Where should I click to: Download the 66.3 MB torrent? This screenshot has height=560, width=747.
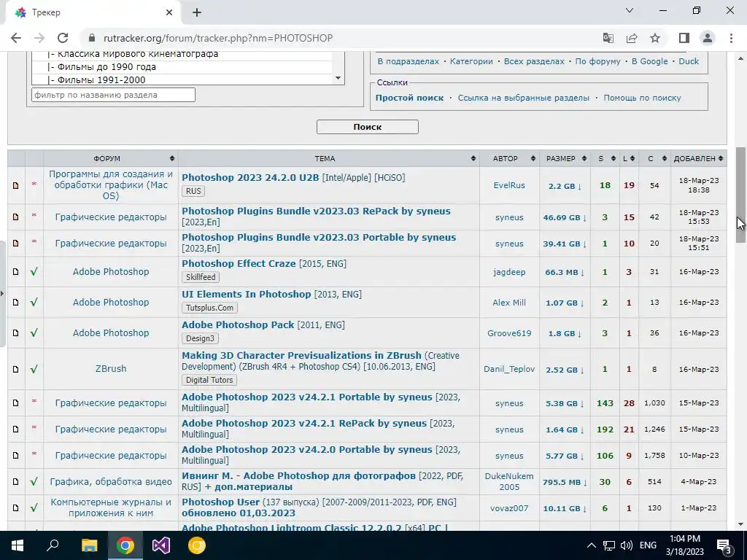[x=565, y=273]
